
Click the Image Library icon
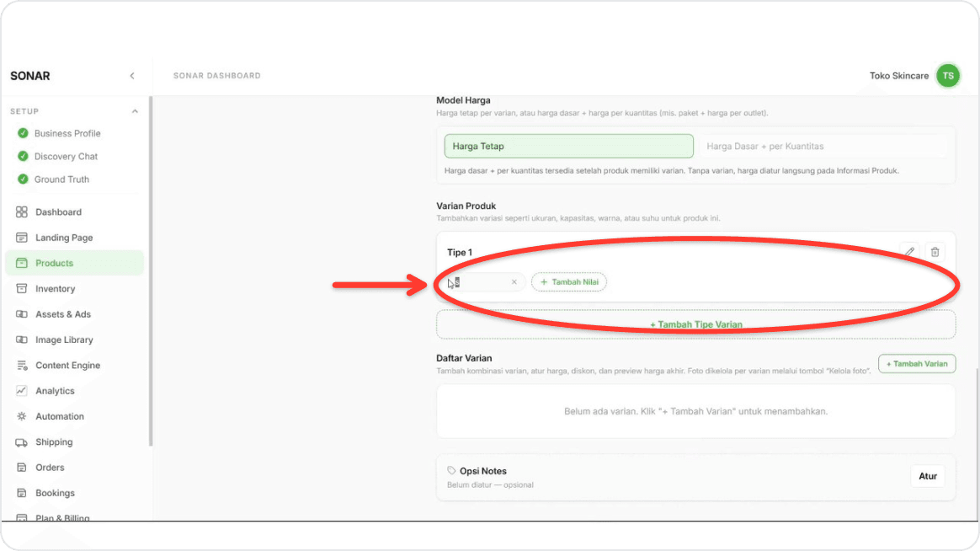tap(22, 340)
